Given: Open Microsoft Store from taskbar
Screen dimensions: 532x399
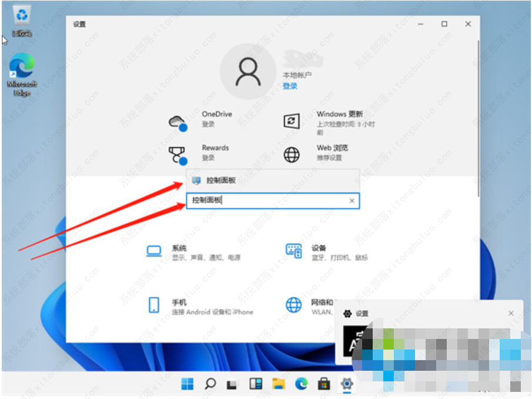Looking at the screenshot, I should (323, 384).
